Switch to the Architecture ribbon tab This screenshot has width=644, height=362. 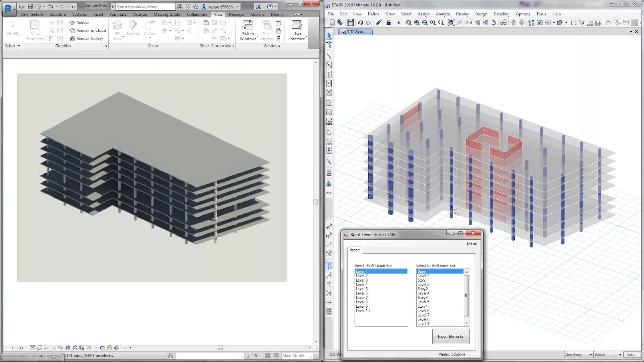coord(32,14)
